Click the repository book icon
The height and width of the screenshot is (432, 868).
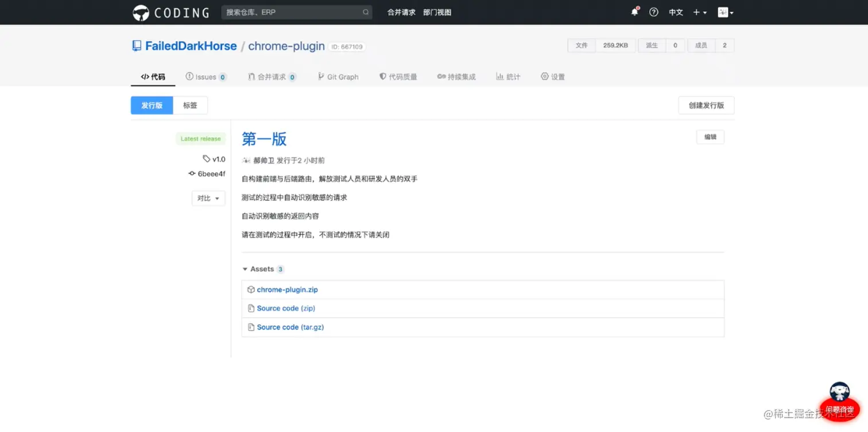point(137,46)
